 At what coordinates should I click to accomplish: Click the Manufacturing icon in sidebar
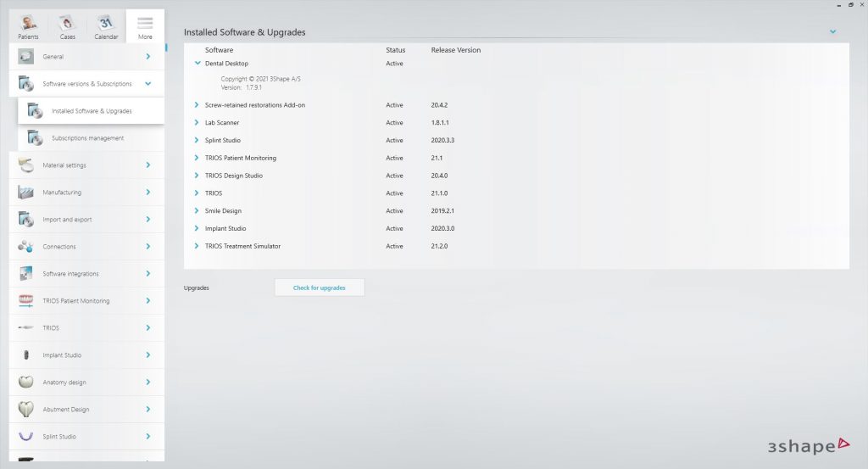tap(26, 193)
